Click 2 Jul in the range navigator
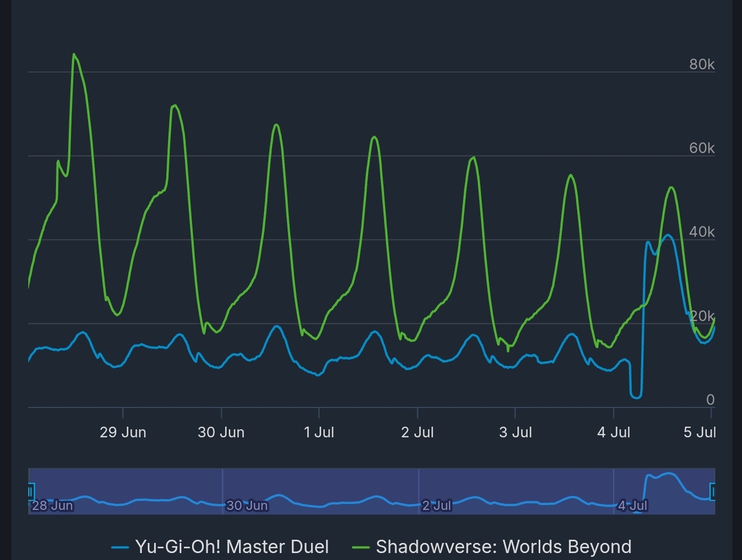This screenshot has height=560, width=742. (x=437, y=506)
